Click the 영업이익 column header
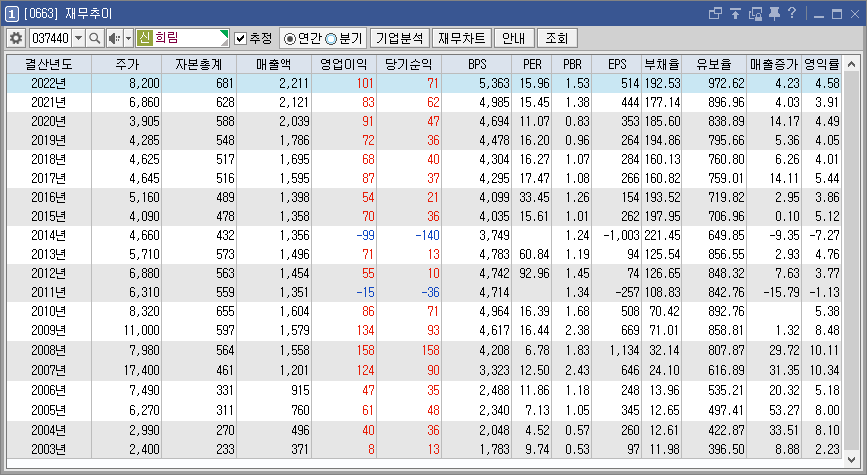The width and height of the screenshot is (867, 475). pyautogui.click(x=344, y=64)
